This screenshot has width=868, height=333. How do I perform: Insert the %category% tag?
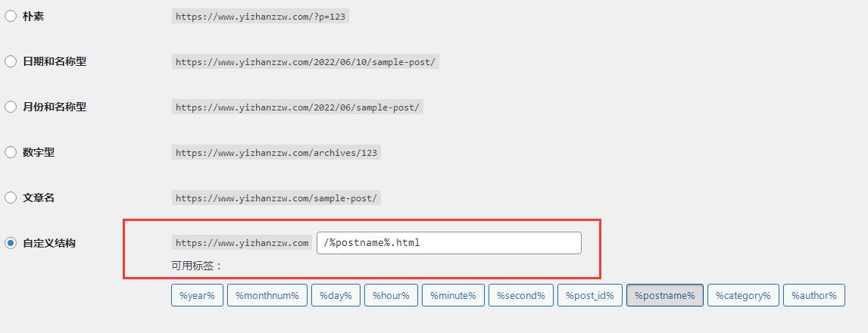pyautogui.click(x=742, y=295)
